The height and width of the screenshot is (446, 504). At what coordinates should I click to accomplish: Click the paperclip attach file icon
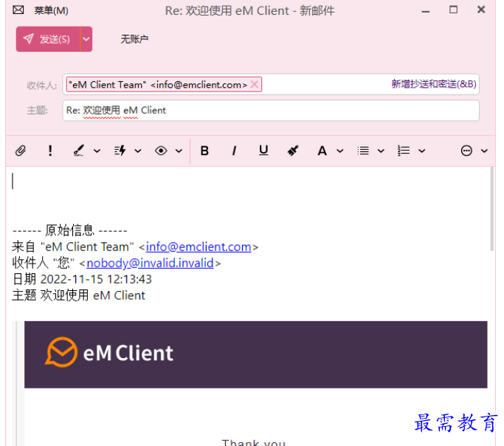coord(21,151)
